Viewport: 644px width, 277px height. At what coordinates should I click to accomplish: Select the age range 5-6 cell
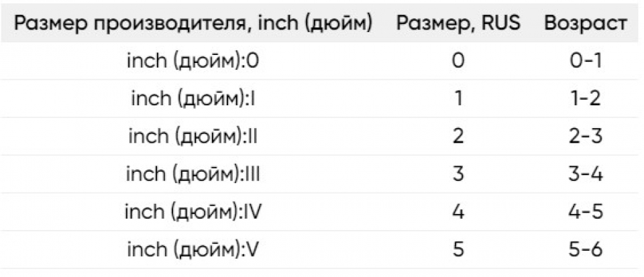click(x=586, y=250)
